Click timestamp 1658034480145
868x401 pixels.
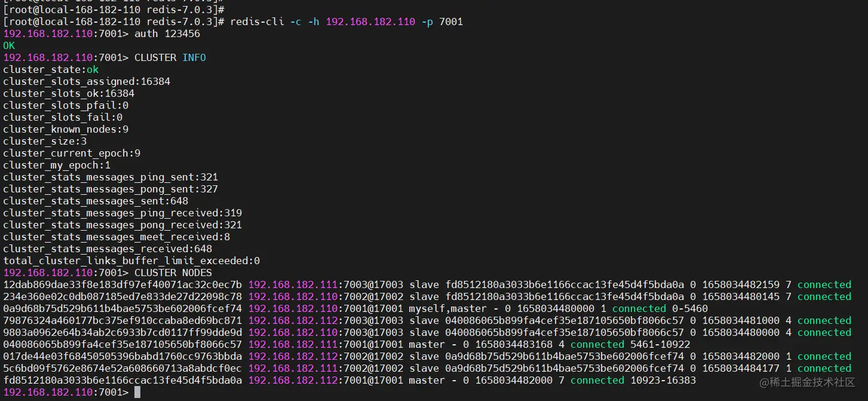click(741, 297)
